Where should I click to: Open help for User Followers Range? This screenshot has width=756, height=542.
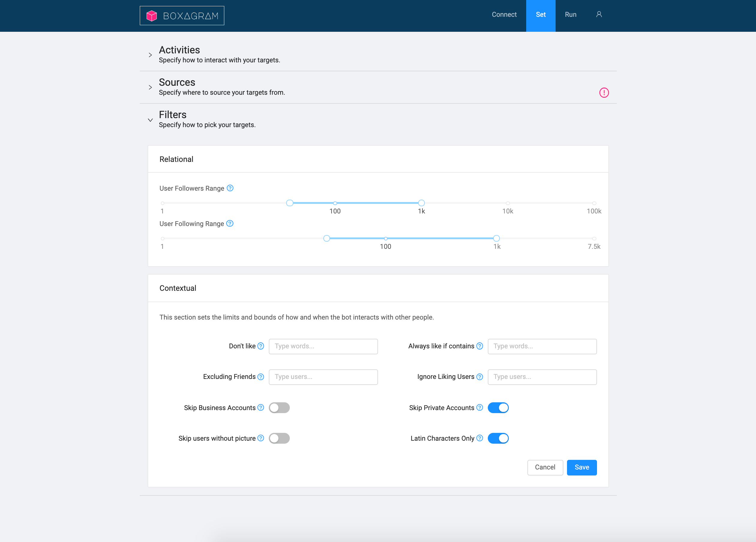(x=230, y=188)
